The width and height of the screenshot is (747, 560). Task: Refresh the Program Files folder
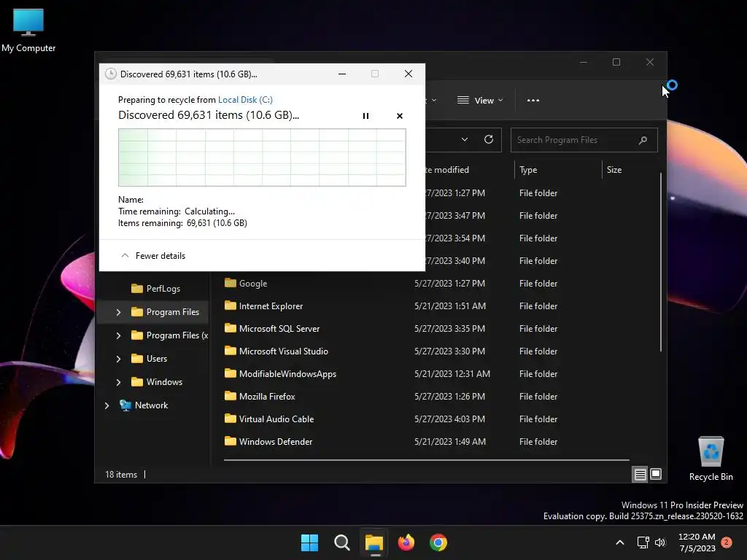[x=488, y=139]
